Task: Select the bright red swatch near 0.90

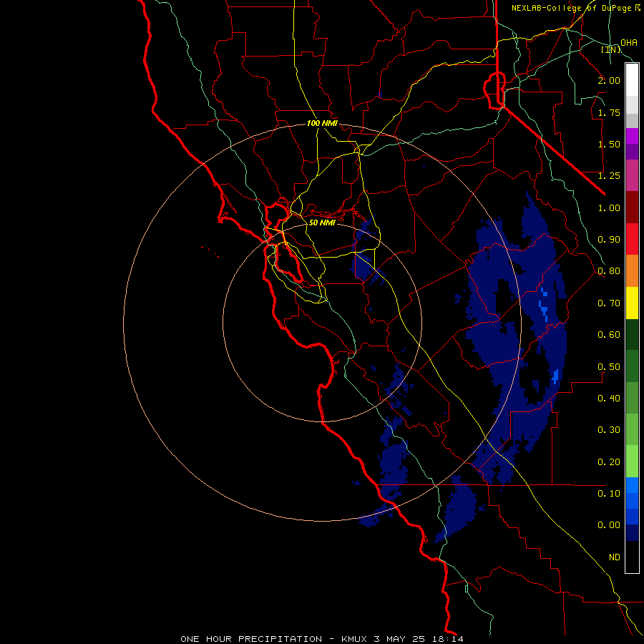Action: click(632, 240)
